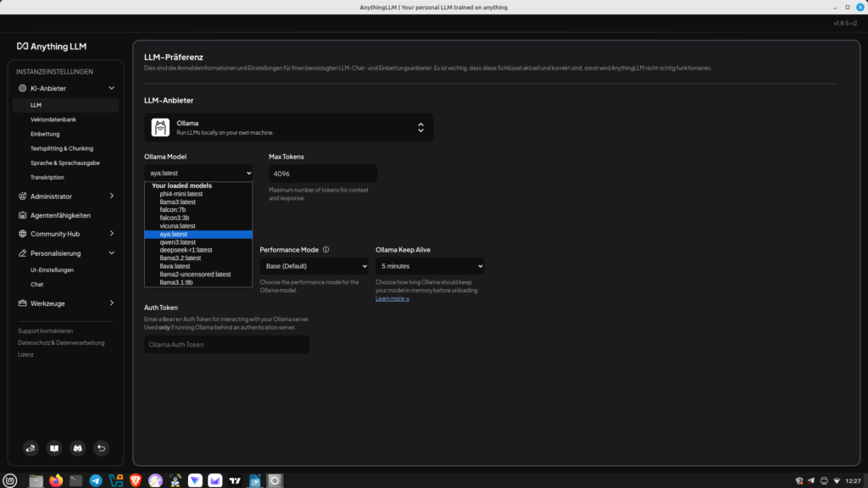Screen dimensions: 868x488
Task: Select llava:latest model option
Action: 198,266
